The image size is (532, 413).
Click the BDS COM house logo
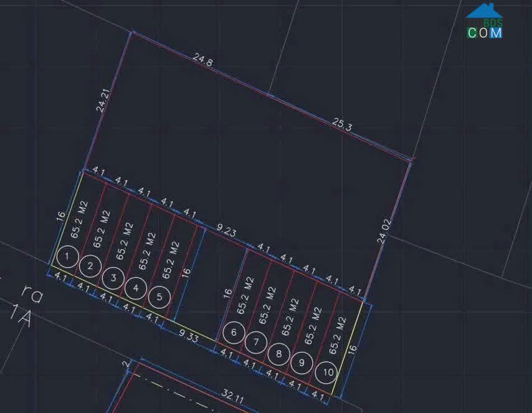tap(485, 21)
